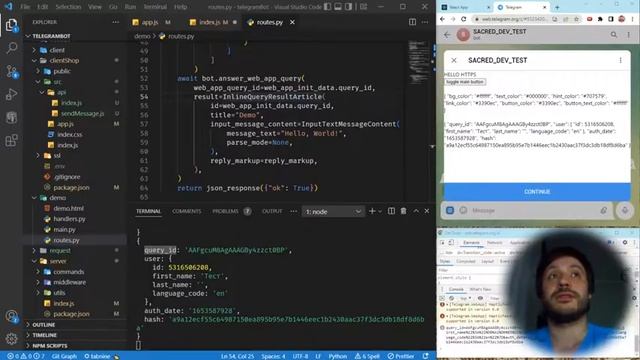Click the panel tabs overflow ellipsis

click(293, 211)
